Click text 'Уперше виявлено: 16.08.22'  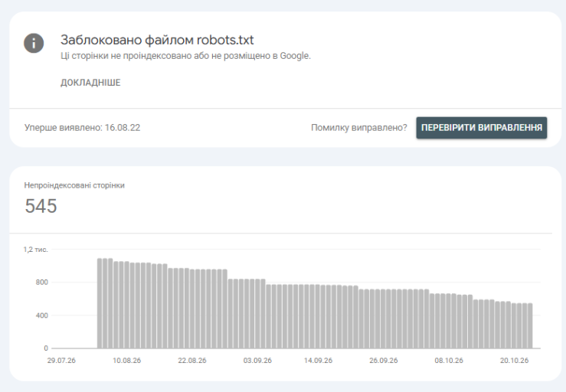pyautogui.click(x=82, y=128)
